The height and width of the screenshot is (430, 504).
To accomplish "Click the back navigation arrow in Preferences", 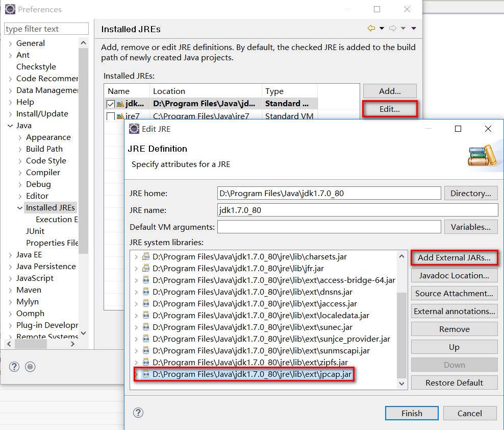I will (x=371, y=28).
